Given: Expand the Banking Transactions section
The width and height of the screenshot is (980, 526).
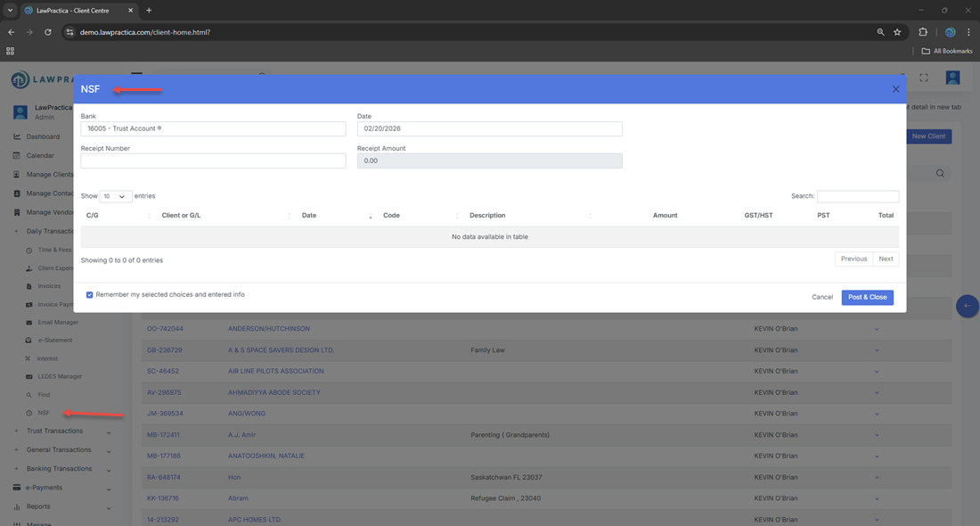Looking at the screenshot, I should pyautogui.click(x=61, y=469).
